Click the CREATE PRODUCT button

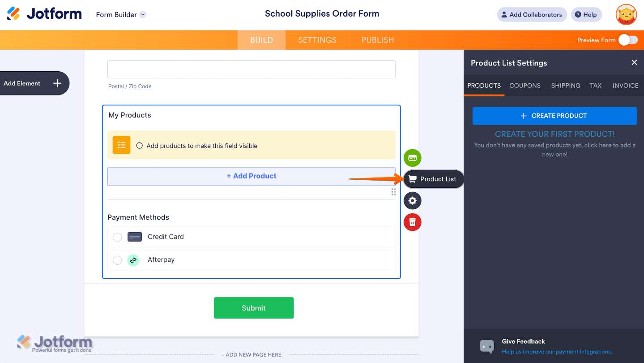click(554, 116)
